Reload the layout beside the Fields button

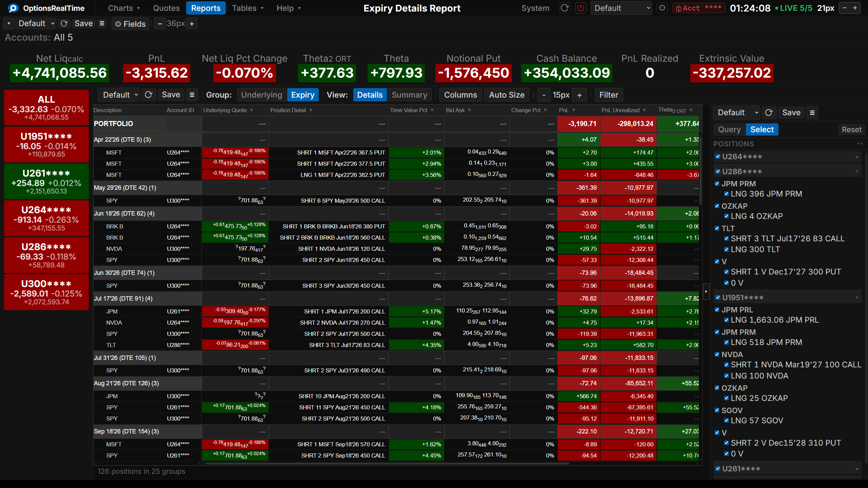[x=64, y=24]
